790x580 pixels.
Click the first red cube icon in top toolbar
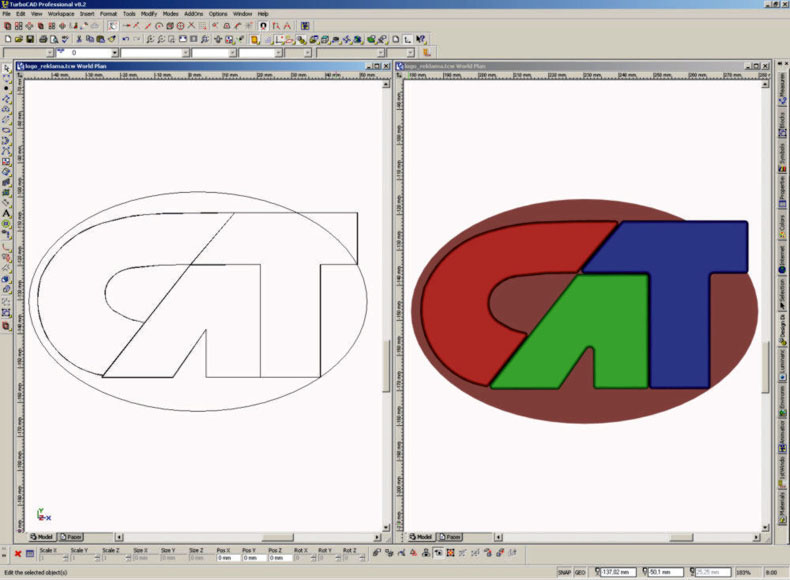7,26
